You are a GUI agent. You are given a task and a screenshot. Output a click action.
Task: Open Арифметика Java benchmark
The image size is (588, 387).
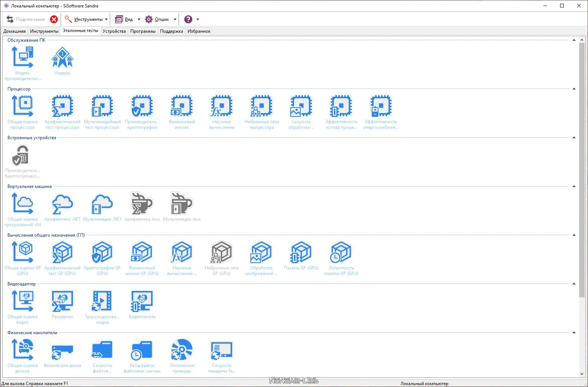[x=142, y=207]
